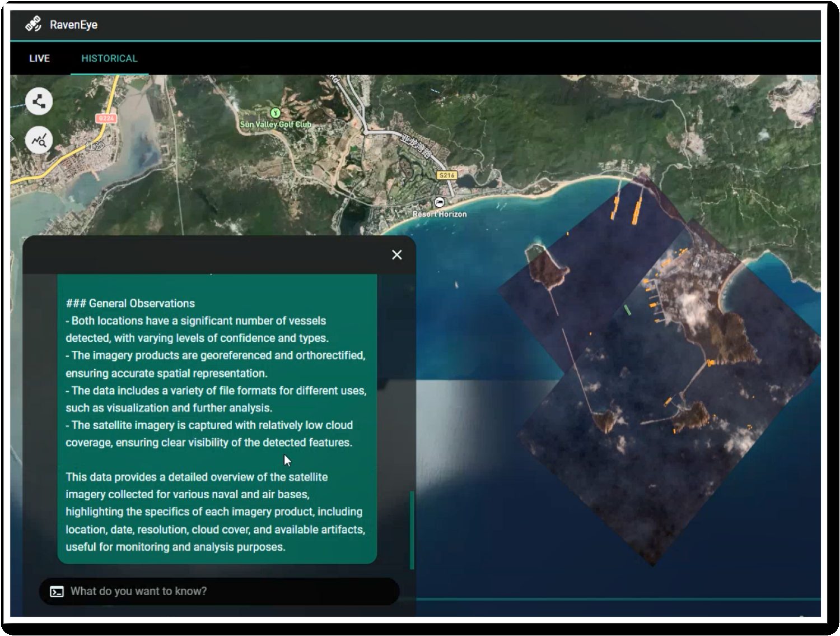Switch to the LIVE tab

tap(39, 58)
